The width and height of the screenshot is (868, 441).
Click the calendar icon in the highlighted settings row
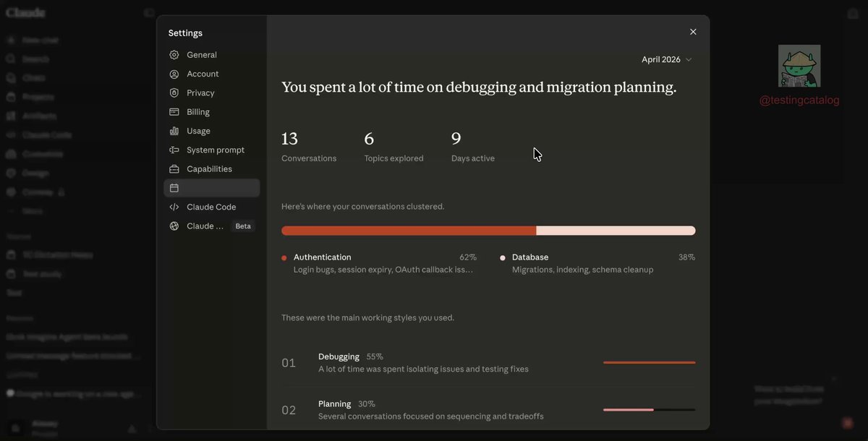click(174, 188)
